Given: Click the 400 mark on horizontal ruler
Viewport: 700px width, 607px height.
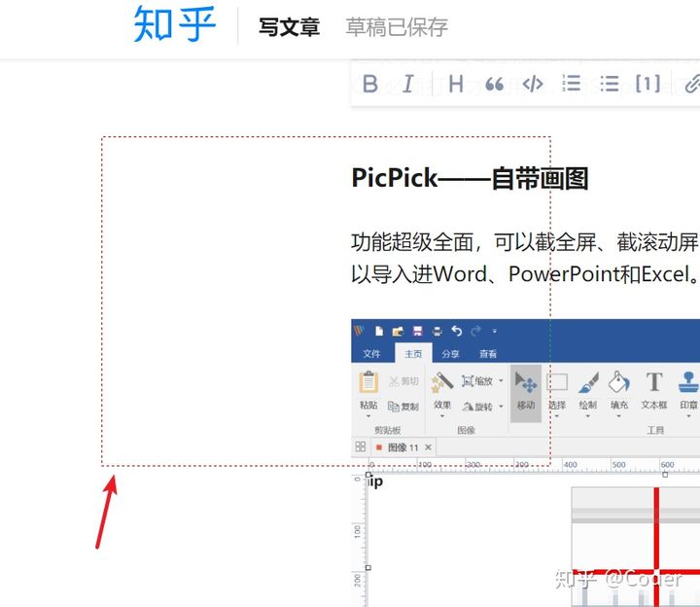Looking at the screenshot, I should [x=571, y=465].
